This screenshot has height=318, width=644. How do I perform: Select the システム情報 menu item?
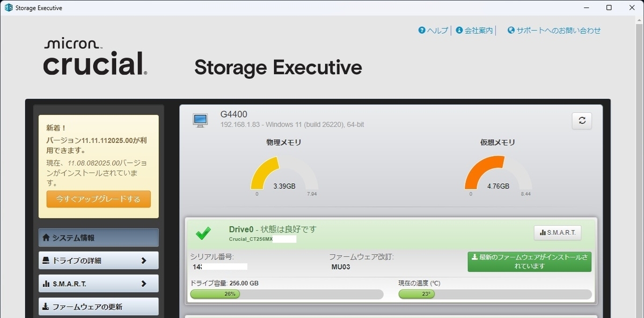(x=98, y=237)
